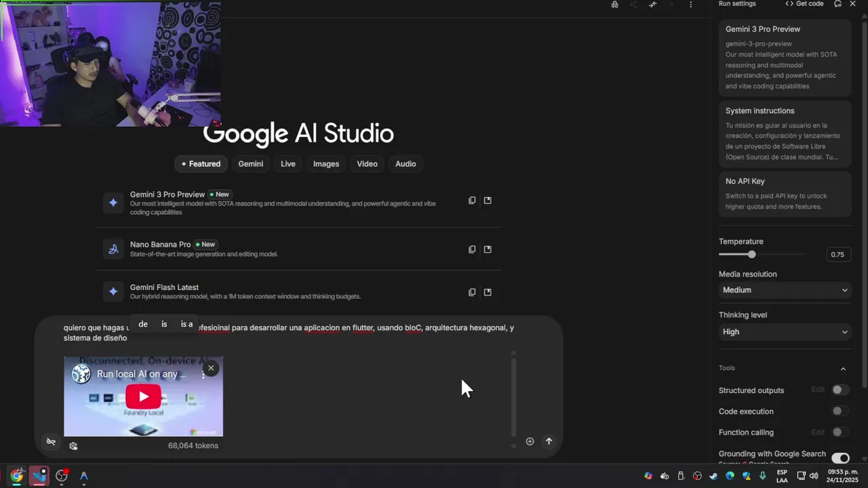Open Google Chrome from the taskbar
Image resolution: width=868 pixels, height=488 pixels.
pos(16,476)
